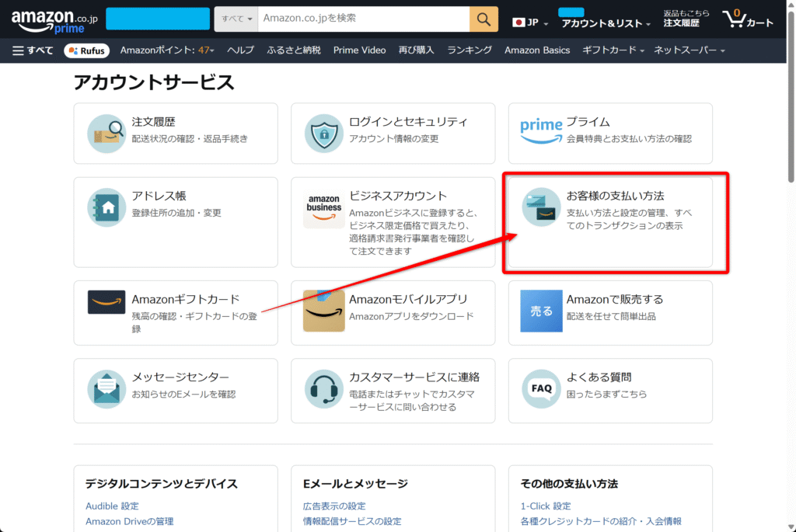Screen dimensions: 796x532
Task: Open the Amazon Driveの管理 link
Action: (x=130, y=521)
